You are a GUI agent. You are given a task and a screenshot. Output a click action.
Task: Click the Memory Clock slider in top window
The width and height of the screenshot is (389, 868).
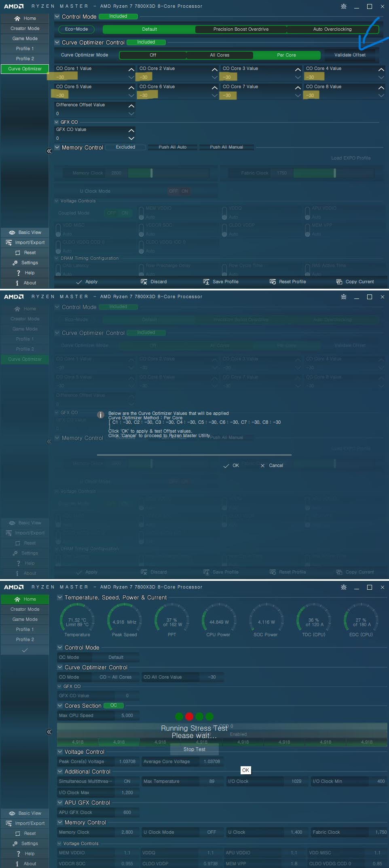[168, 173]
